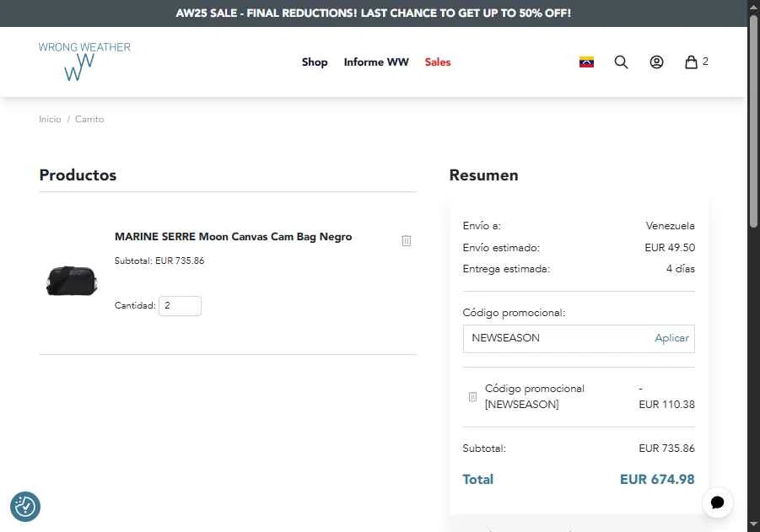Go to Inicio breadcrumb link
760x532 pixels.
click(50, 119)
